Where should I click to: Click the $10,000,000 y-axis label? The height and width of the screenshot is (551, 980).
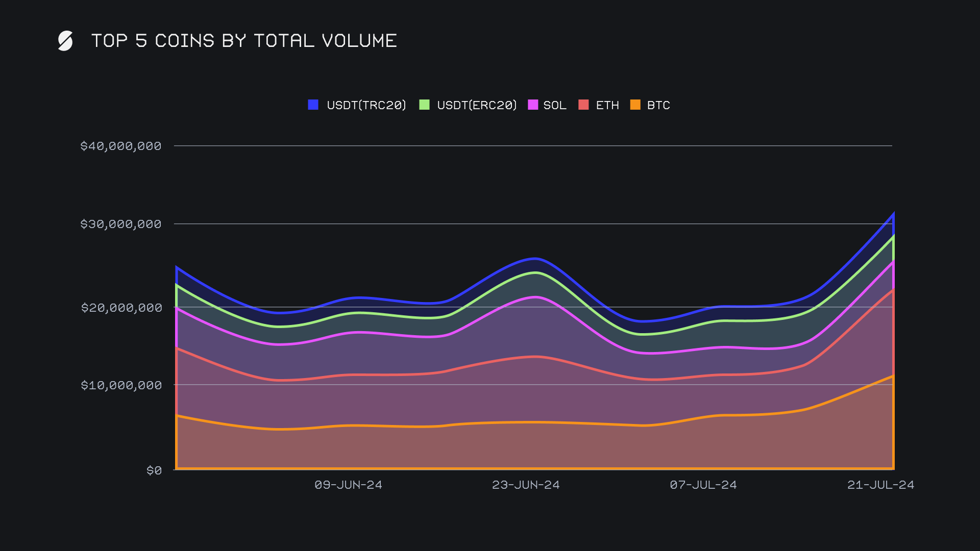point(121,385)
